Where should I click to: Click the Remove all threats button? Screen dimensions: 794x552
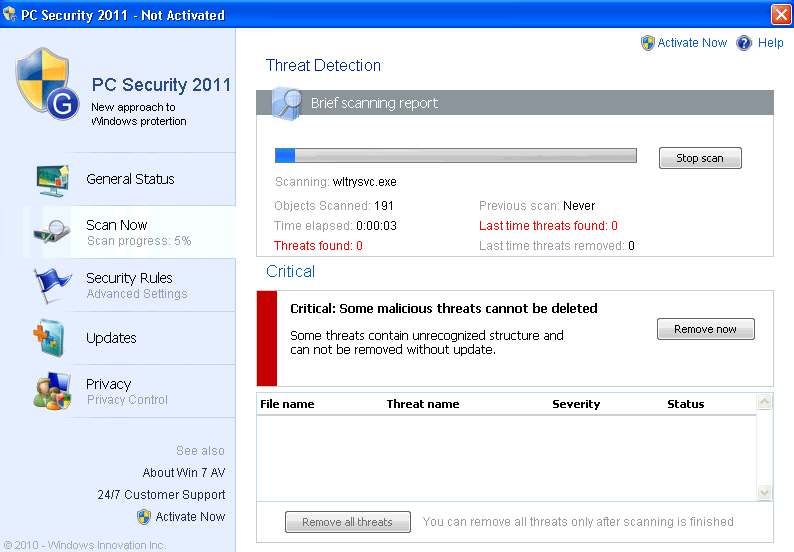pyautogui.click(x=347, y=522)
